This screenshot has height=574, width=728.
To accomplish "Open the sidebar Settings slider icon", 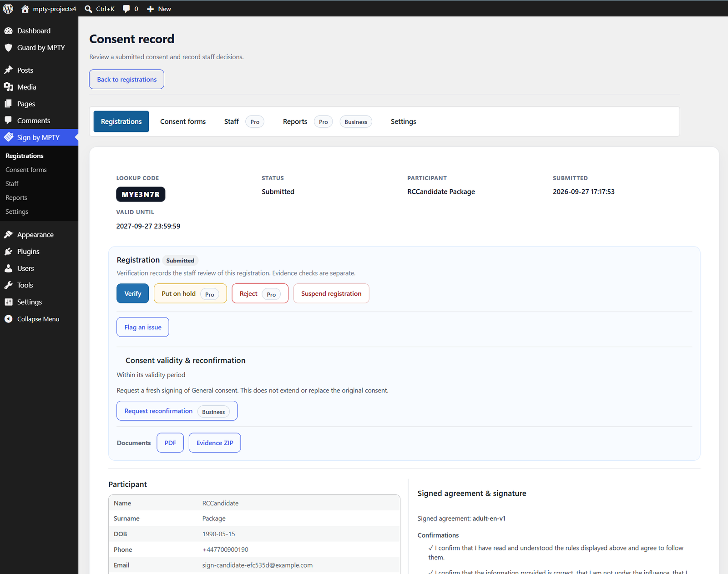I will tap(8, 302).
